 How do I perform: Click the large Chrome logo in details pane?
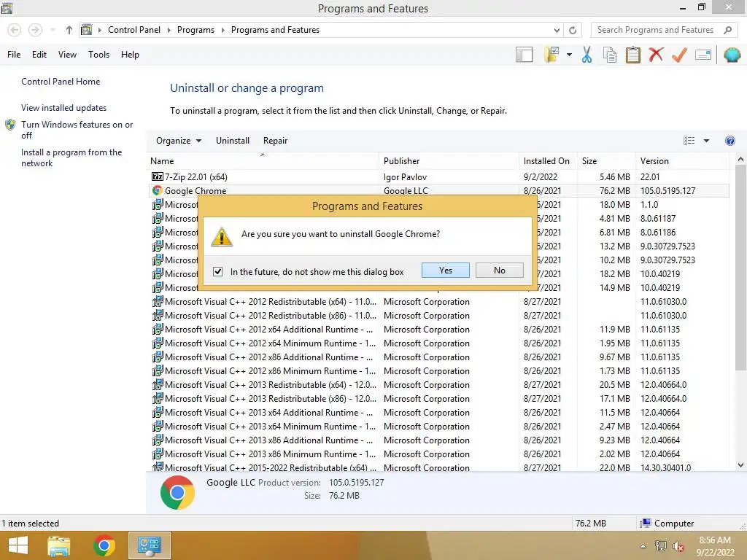click(177, 492)
